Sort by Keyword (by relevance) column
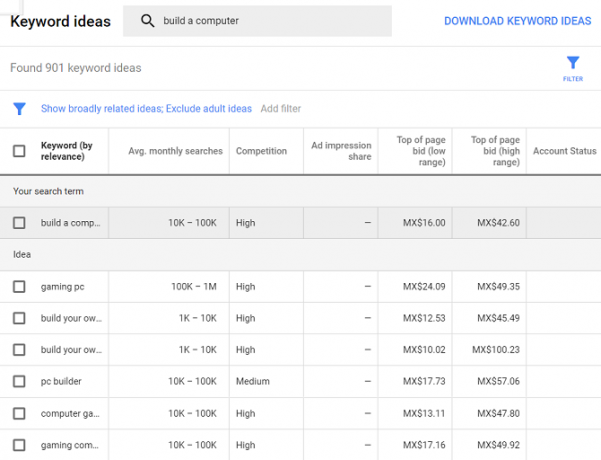The height and width of the screenshot is (460, 601). (x=67, y=151)
